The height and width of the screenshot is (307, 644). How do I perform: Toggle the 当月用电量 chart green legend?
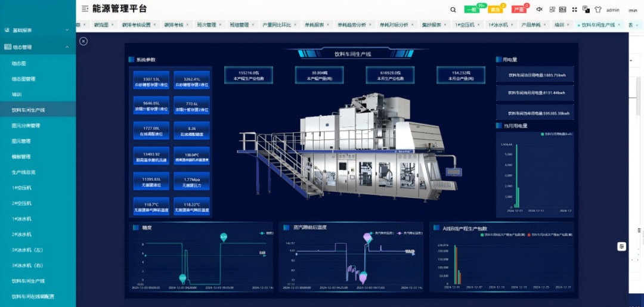(556, 134)
